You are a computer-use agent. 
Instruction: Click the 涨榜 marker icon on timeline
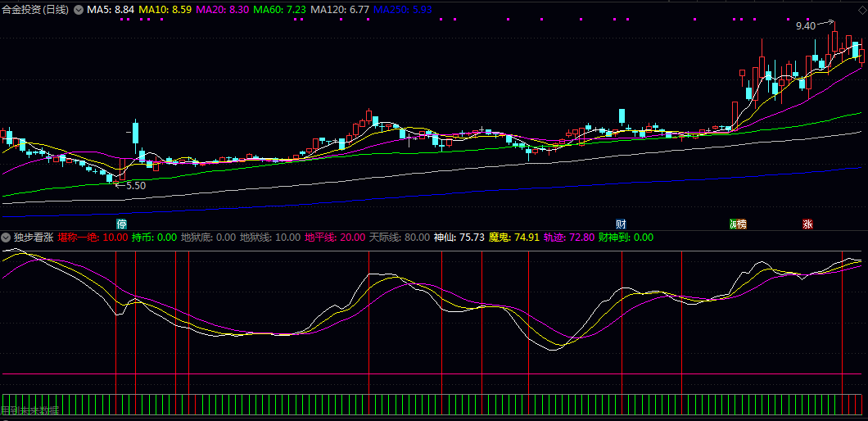click(738, 224)
